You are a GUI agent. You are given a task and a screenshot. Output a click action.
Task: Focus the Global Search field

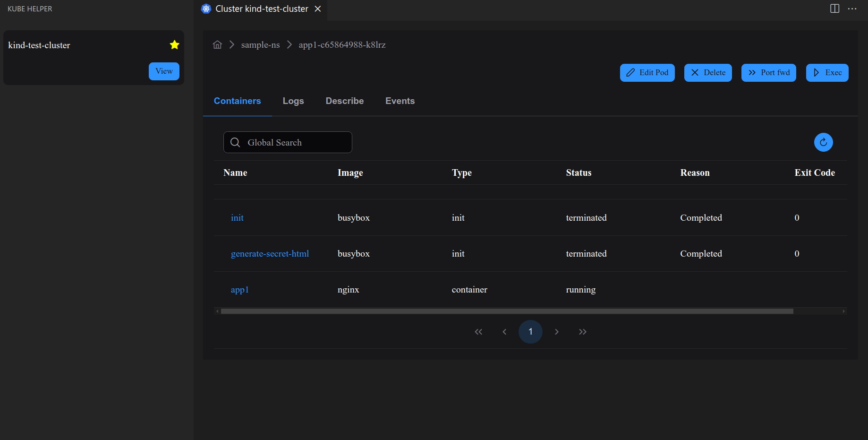pyautogui.click(x=288, y=142)
